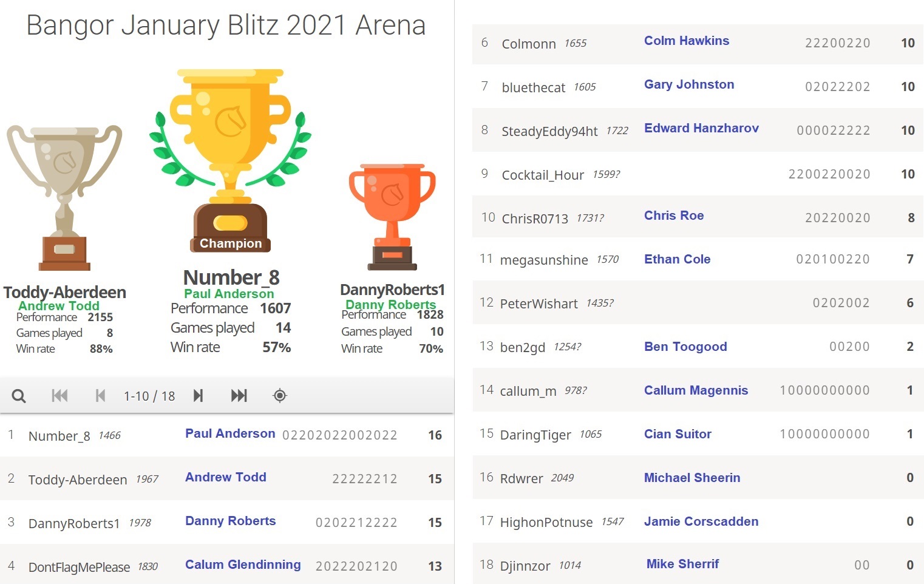The width and height of the screenshot is (924, 584).
Task: Click the crosshair locate-me icon
Action: coord(279,396)
